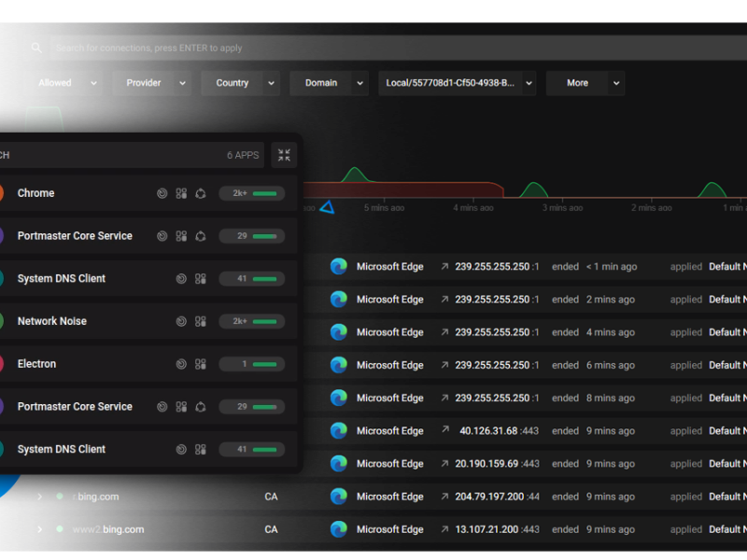
Task: Click the IP address 20.190.159.69
Action: click(x=486, y=464)
